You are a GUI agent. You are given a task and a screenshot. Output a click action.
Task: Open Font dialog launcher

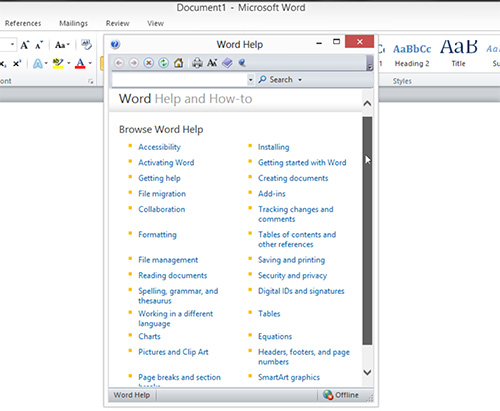point(91,81)
